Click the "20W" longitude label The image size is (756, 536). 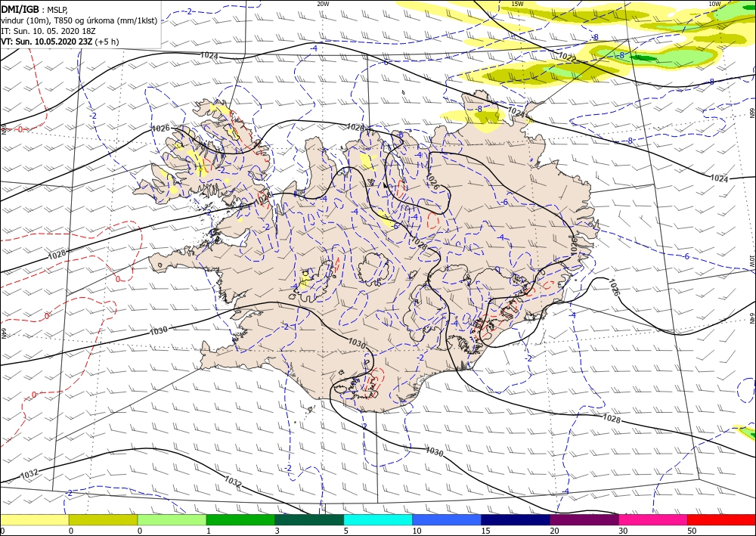pos(323,4)
